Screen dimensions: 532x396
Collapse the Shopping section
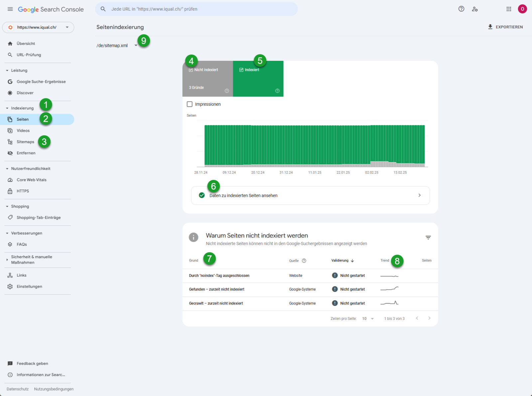coord(7,206)
